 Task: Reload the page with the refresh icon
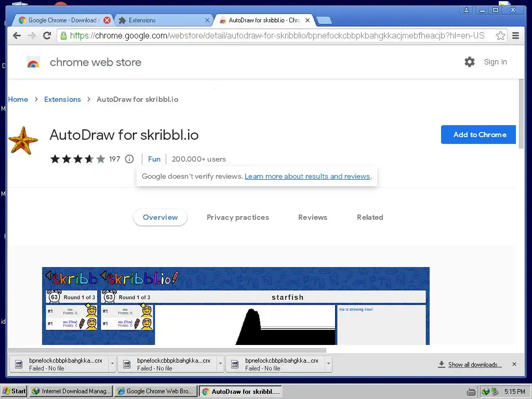(47, 36)
